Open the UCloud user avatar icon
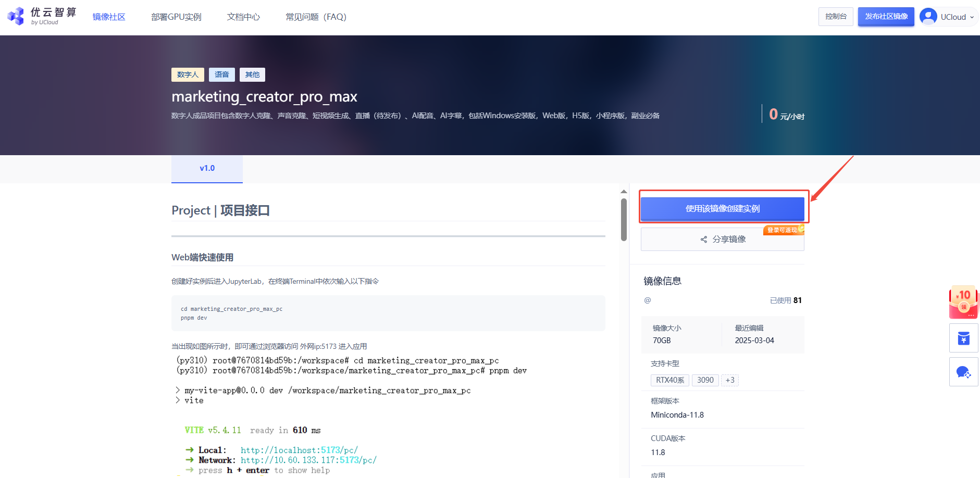Screen dimensions: 980x478 coord(928,17)
